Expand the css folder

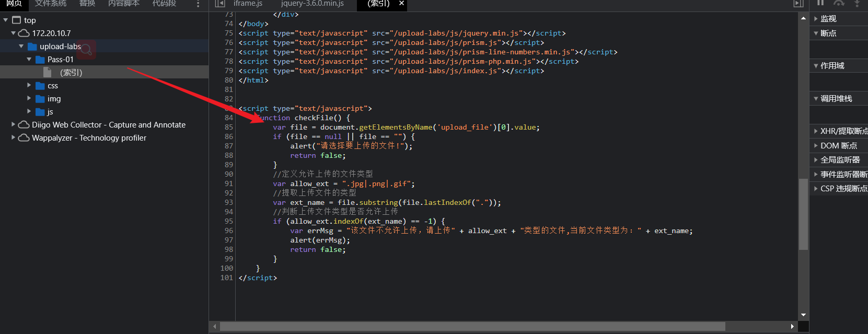tap(29, 84)
